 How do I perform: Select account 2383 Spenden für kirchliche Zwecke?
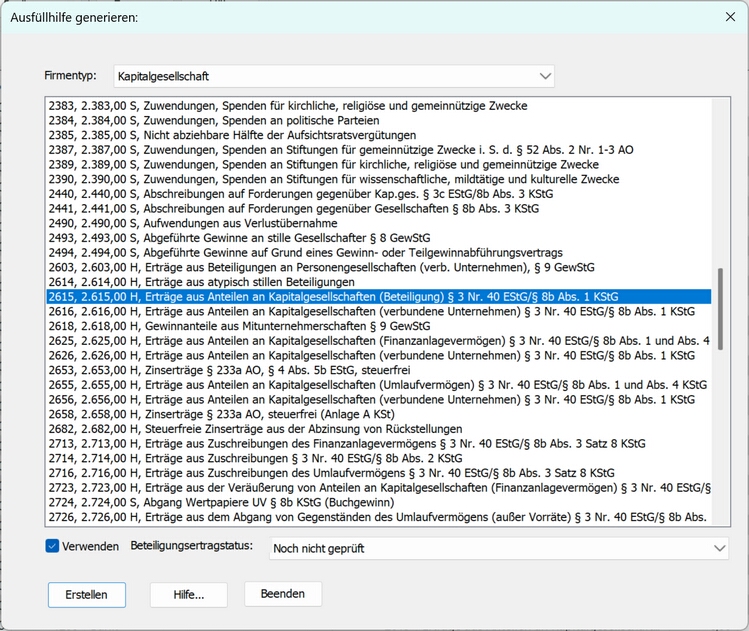point(379,106)
